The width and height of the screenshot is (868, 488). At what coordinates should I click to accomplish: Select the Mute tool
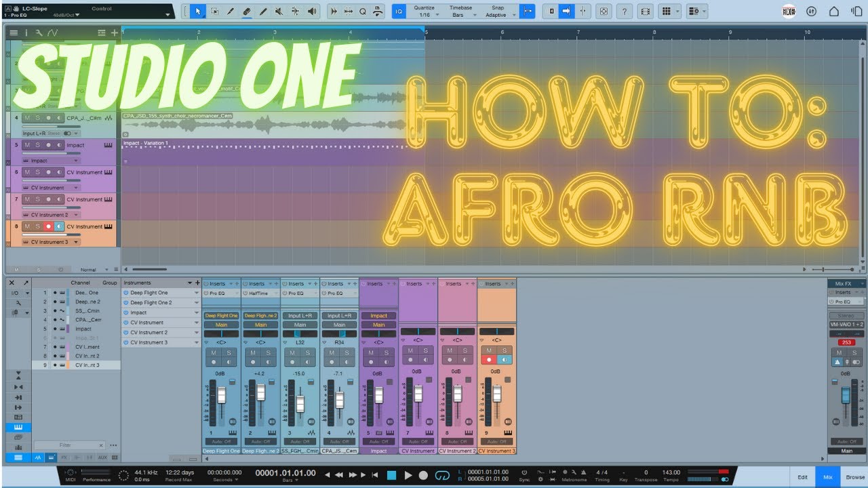pyautogui.click(x=279, y=12)
